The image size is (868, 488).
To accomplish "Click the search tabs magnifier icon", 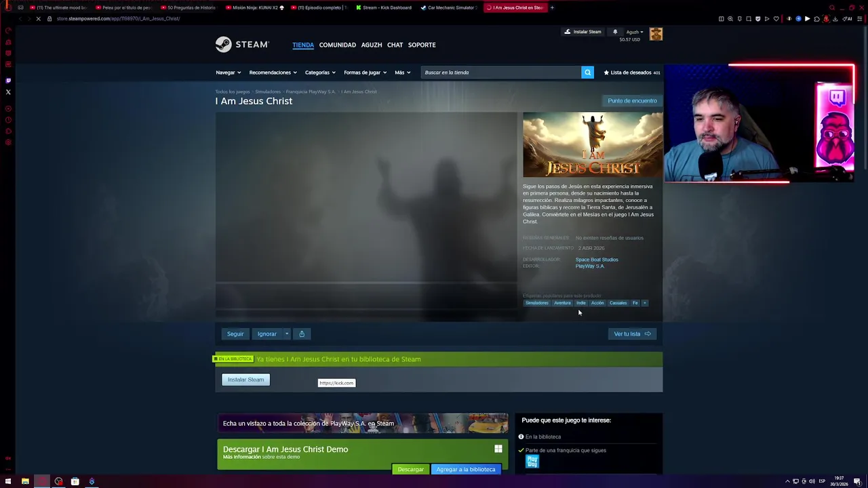I will coord(832,7).
